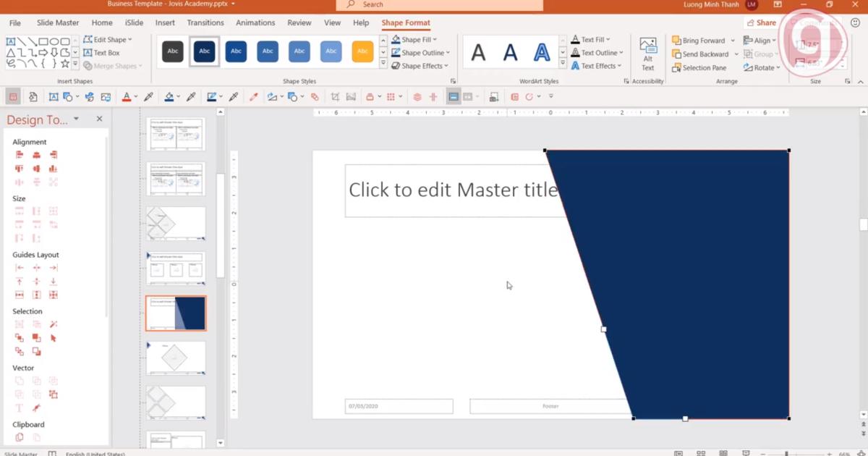Switch to the iSlide ribbon tab
Viewport: 868px width, 456px height.
point(134,22)
